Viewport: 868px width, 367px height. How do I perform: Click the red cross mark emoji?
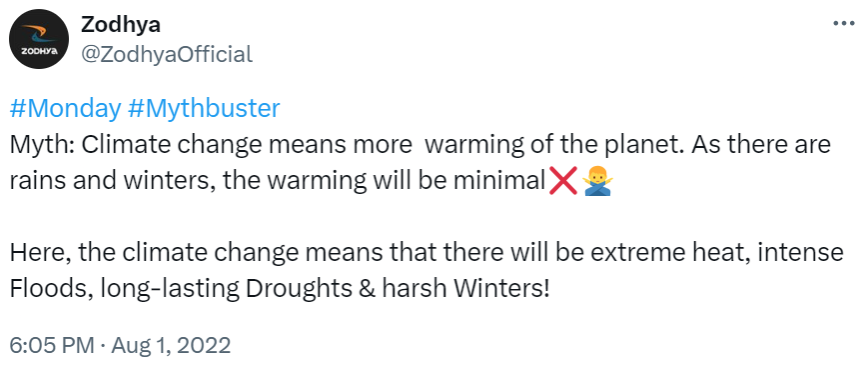563,181
